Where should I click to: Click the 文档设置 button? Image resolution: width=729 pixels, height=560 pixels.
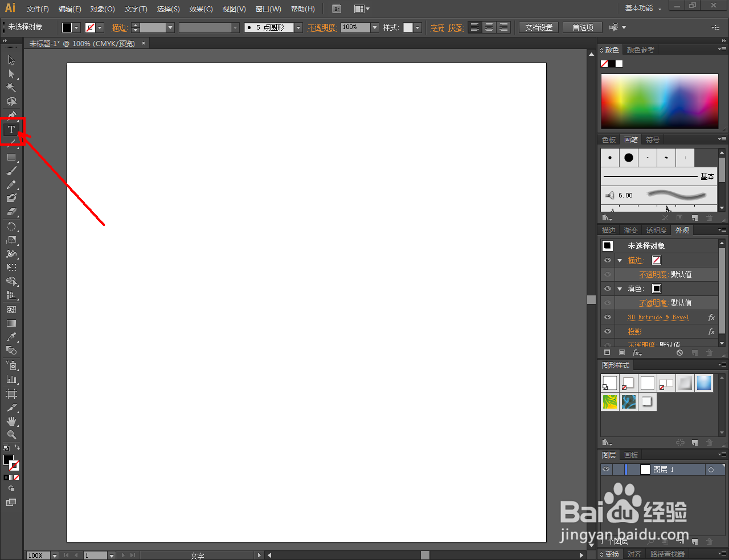pos(539,27)
